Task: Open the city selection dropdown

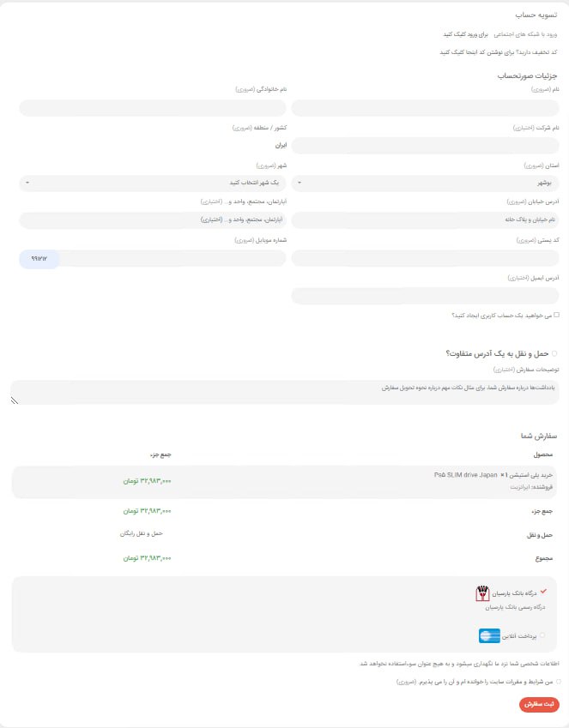Action: pos(153,183)
